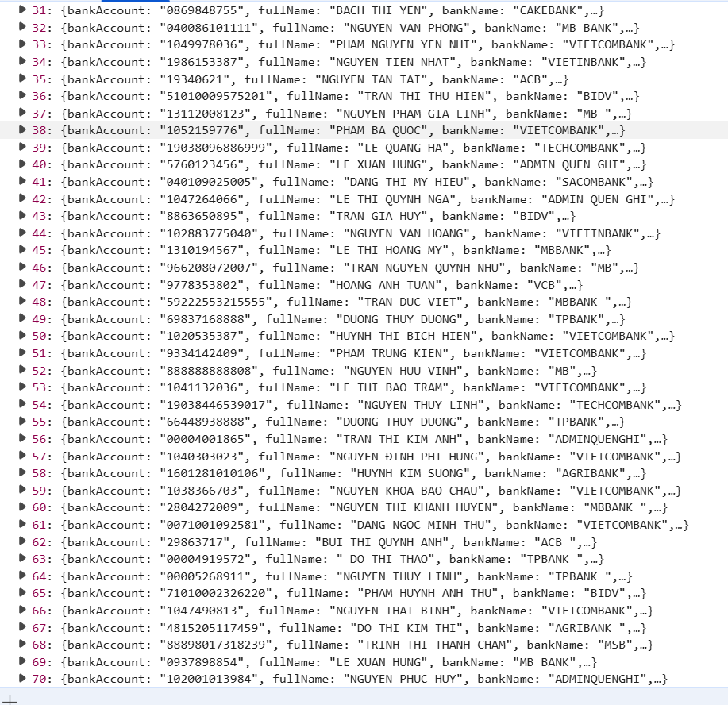
Task: Click bank account "102883775040"
Action: point(209,233)
